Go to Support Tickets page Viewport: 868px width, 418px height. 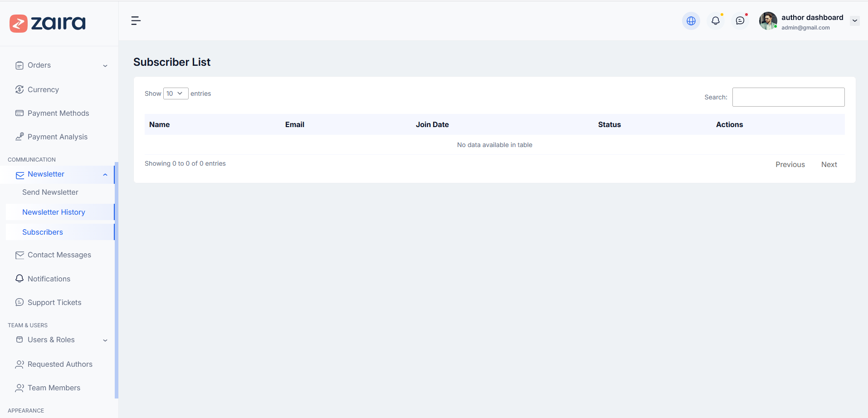click(x=54, y=302)
